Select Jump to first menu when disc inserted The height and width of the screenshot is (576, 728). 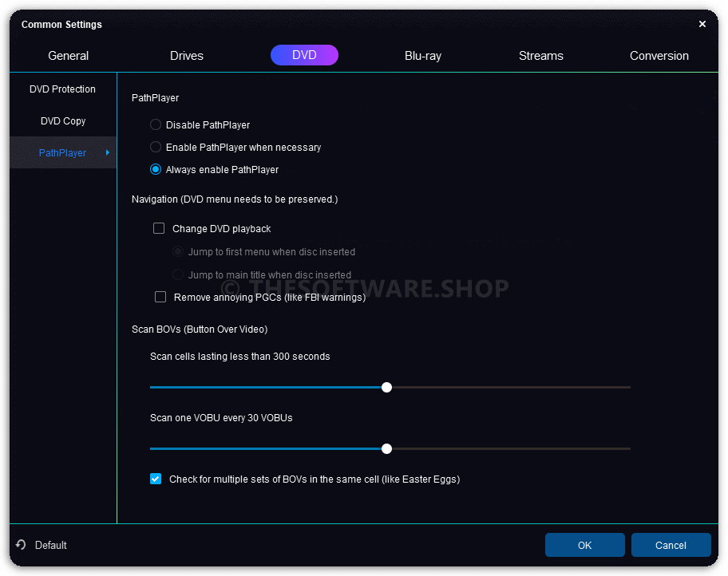tap(178, 251)
